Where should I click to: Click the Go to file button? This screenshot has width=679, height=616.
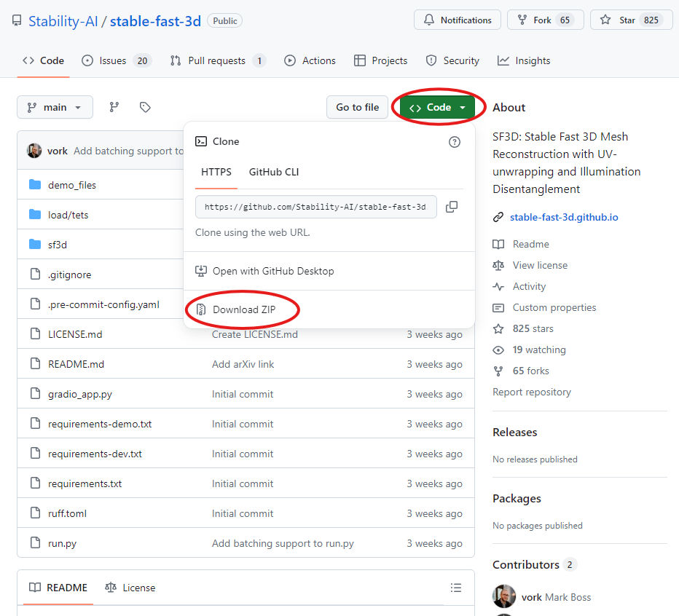click(x=357, y=107)
